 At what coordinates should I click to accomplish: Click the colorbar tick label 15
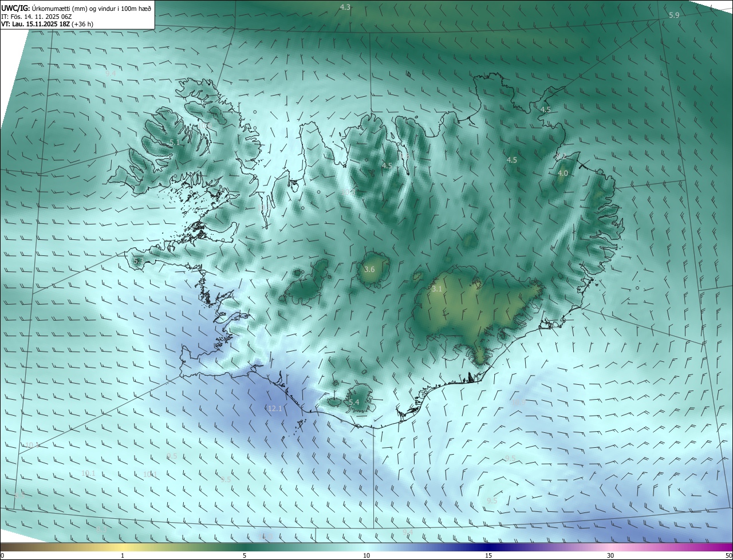488,555
